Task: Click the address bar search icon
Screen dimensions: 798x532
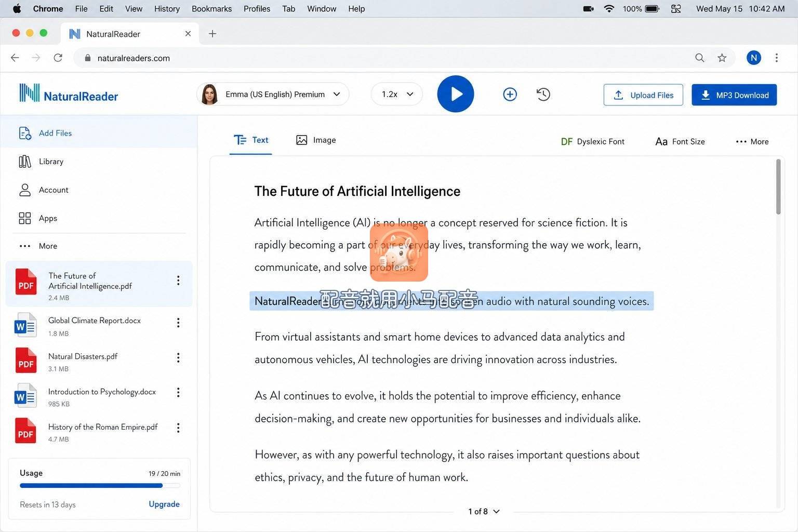Action: click(x=700, y=58)
